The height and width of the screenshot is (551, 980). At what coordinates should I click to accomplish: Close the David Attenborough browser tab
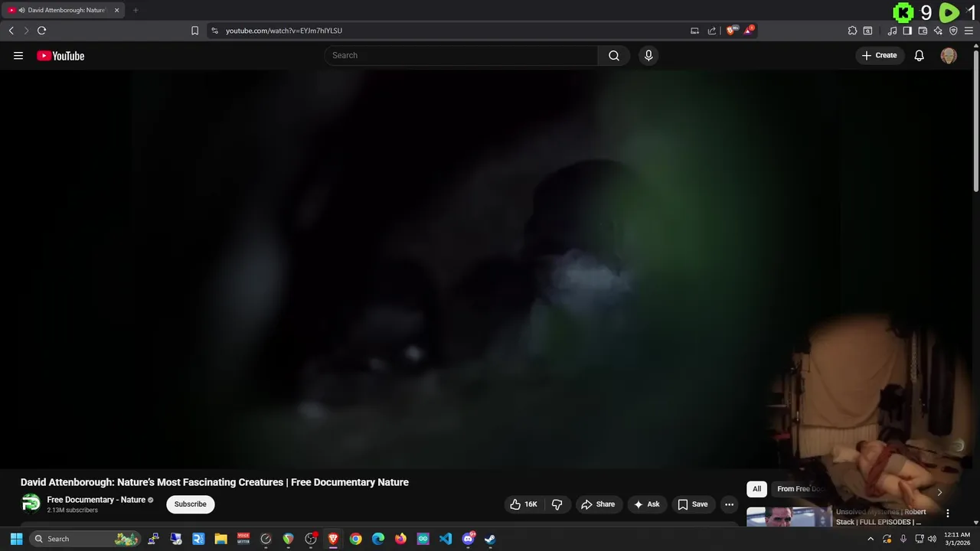click(116, 10)
